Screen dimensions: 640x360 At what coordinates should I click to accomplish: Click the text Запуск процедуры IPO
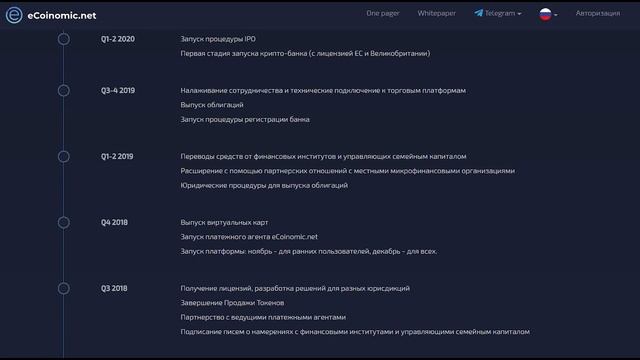[x=218, y=39]
